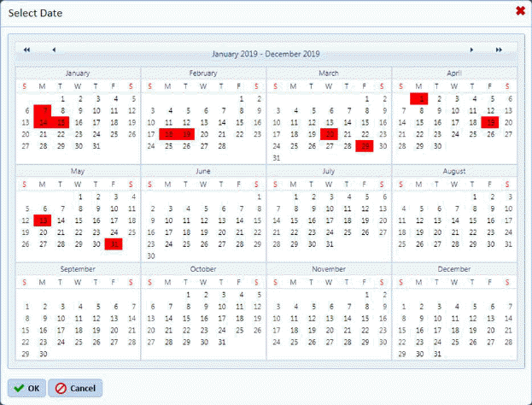Go back one year with double-left arrow
The height and width of the screenshot is (405, 532).
[26, 50]
